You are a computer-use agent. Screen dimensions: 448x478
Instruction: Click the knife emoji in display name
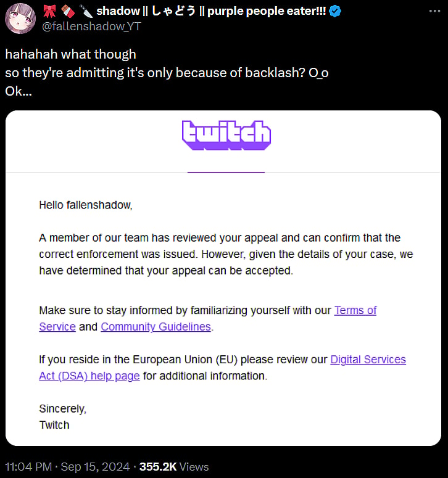click(85, 12)
